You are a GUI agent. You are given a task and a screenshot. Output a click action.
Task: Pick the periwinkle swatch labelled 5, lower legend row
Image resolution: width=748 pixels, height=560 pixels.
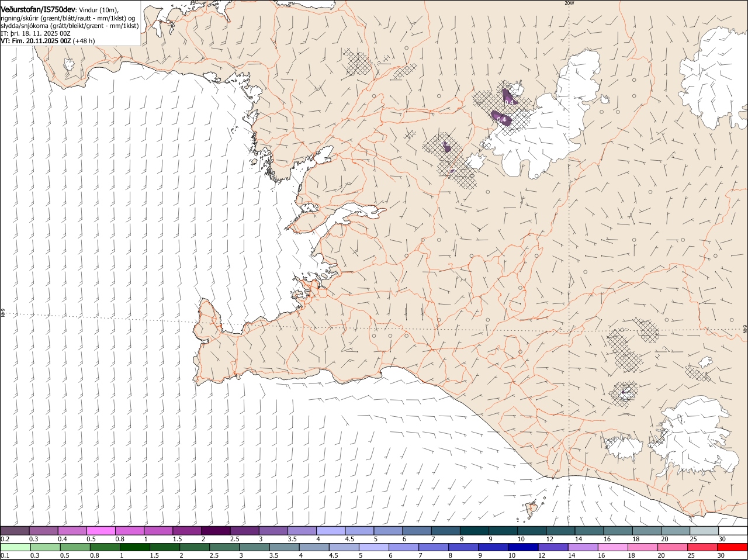(x=374, y=547)
